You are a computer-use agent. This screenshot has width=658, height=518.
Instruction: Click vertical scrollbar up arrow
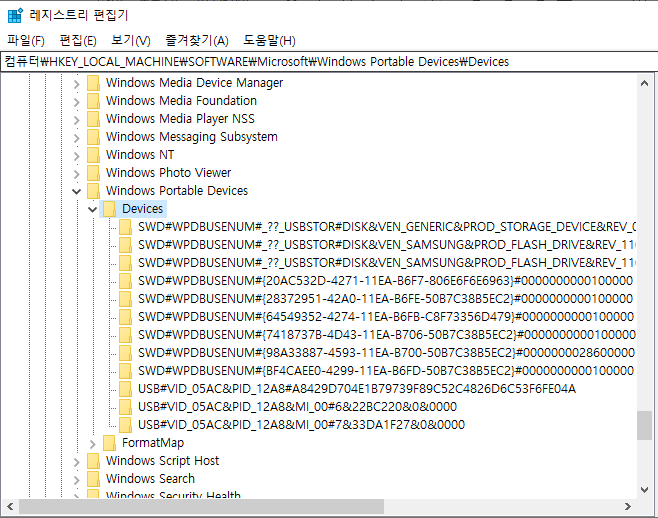pos(644,84)
